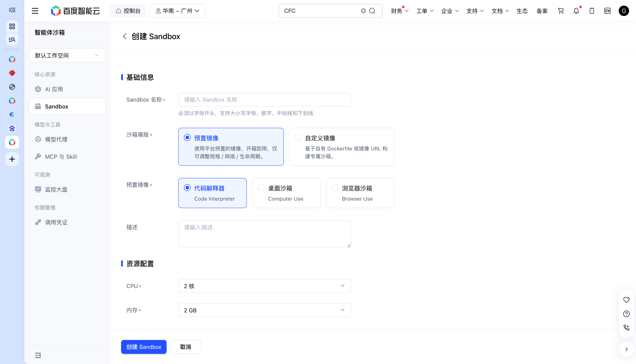636x364 pixels.
Task: Collapse sidebar via bottom menu icon
Action: tap(38, 355)
